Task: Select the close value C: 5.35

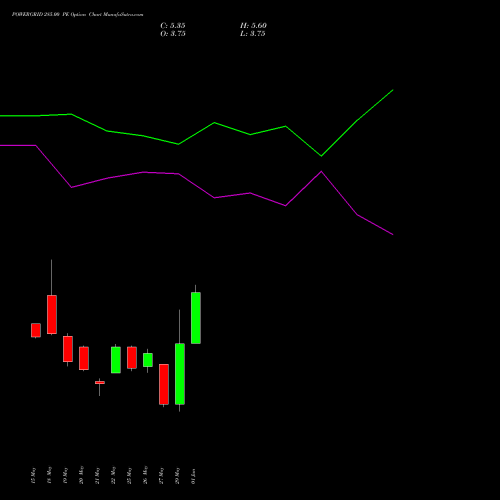Action: [173, 26]
